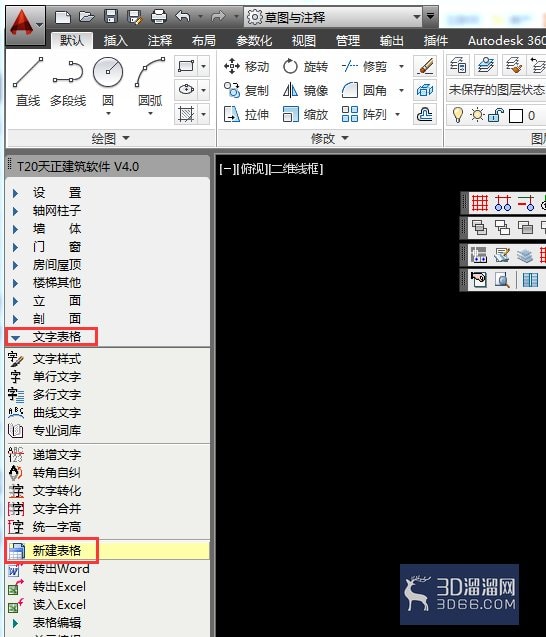The image size is (546, 637).
Task: Select the 多段线 polyline tool
Action: pyautogui.click(x=68, y=83)
